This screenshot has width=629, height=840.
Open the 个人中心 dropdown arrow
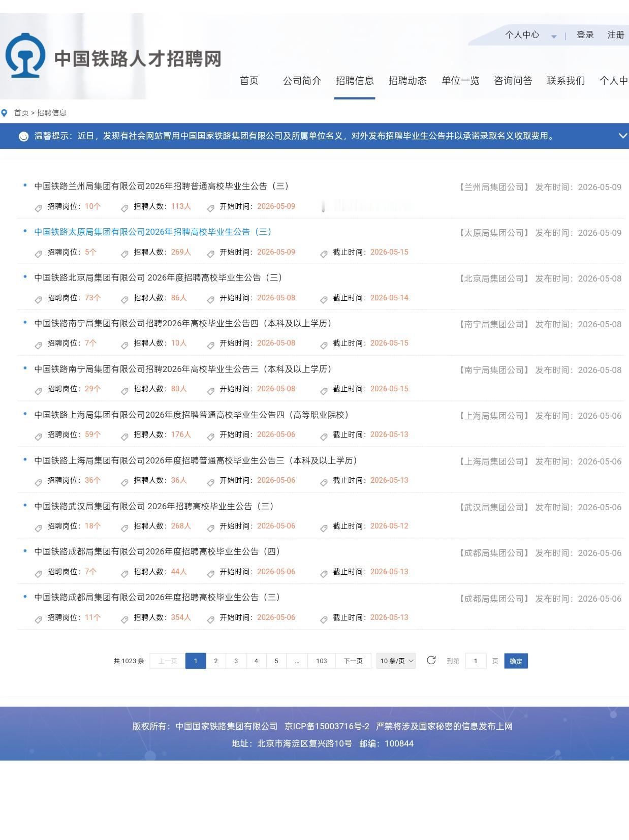click(x=554, y=36)
